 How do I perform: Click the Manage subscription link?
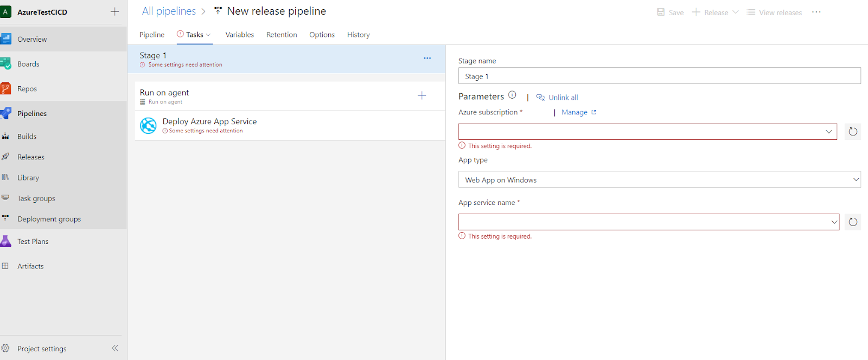pos(575,112)
